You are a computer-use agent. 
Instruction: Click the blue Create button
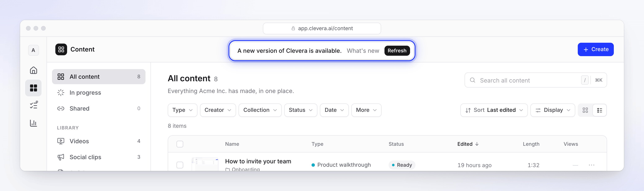[x=596, y=49]
